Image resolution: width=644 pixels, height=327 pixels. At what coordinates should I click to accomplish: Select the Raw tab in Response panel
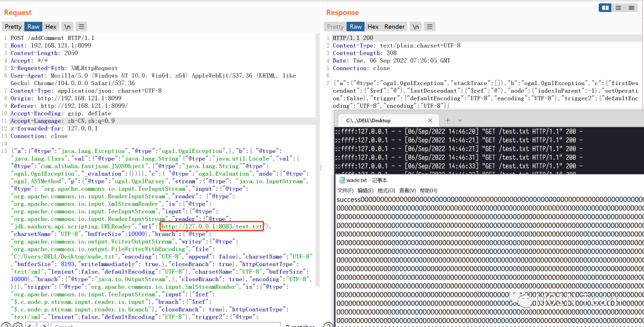pyautogui.click(x=355, y=27)
